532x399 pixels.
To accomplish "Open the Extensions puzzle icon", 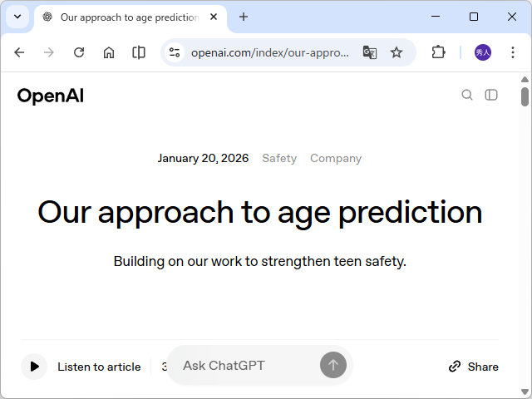I will [x=438, y=52].
